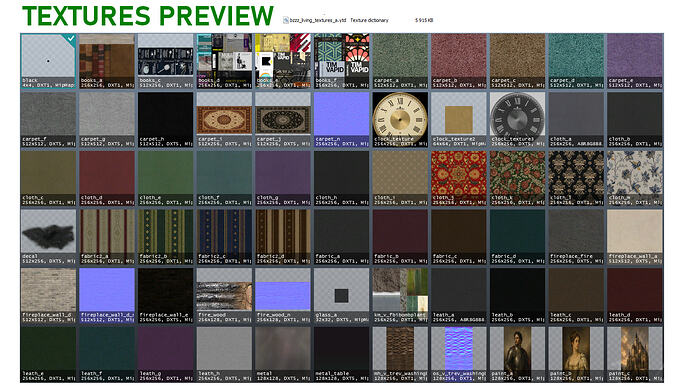Viewport: 690px width, 388px height.
Task: Choose the fabric2_b green striped texture
Action: click(x=165, y=237)
